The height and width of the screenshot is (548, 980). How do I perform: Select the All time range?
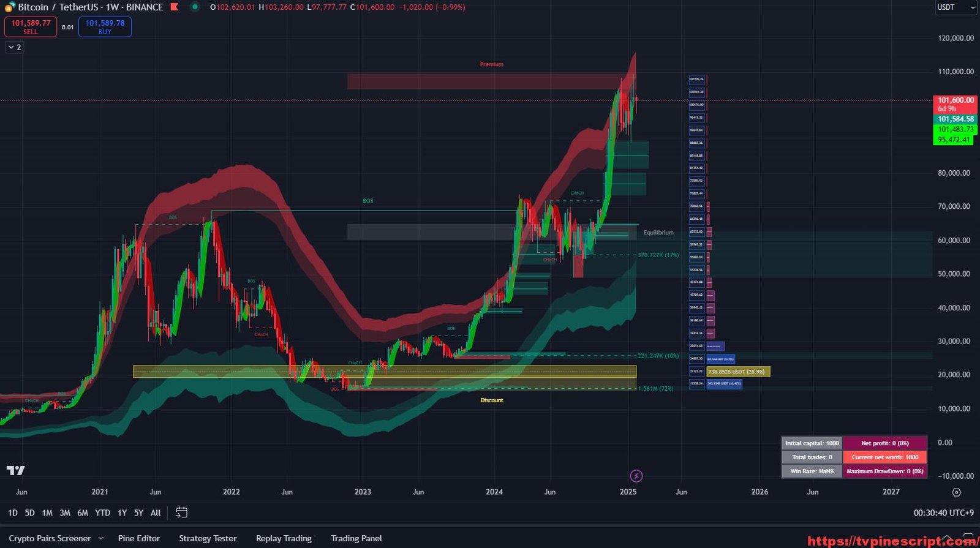156,513
